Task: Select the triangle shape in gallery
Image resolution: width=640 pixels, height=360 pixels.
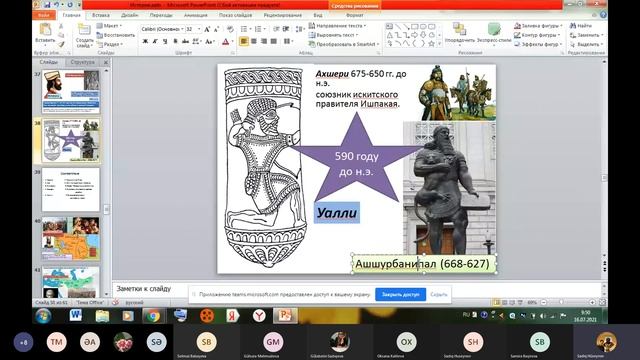Action: coord(390,35)
